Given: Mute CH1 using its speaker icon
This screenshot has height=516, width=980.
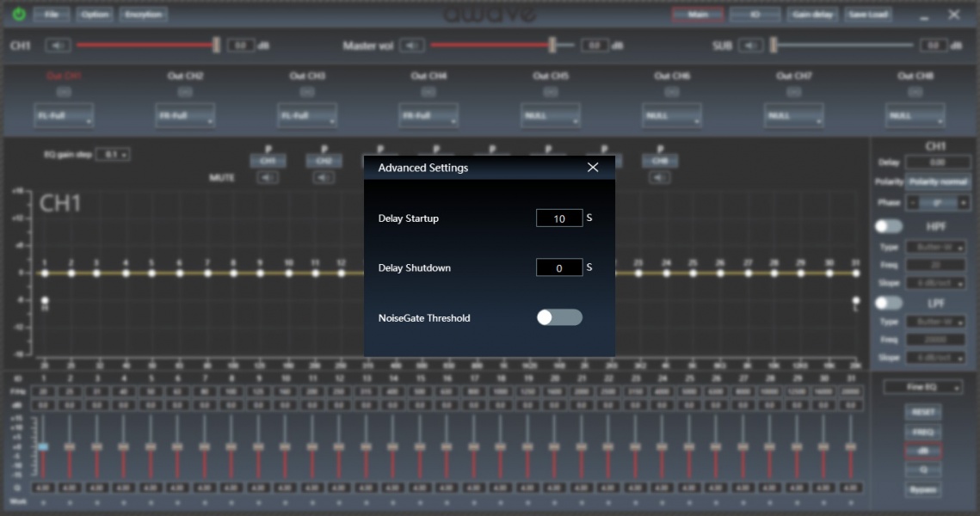Looking at the screenshot, I should [x=58, y=46].
